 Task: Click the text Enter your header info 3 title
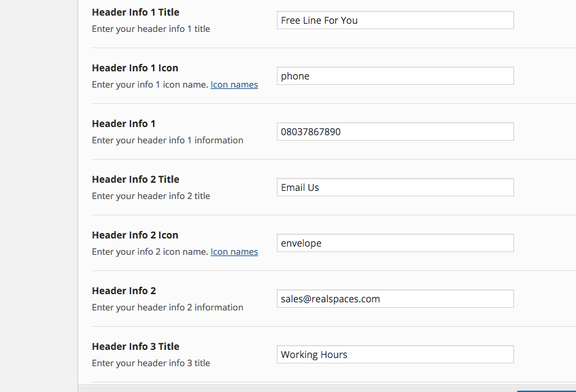(x=151, y=363)
